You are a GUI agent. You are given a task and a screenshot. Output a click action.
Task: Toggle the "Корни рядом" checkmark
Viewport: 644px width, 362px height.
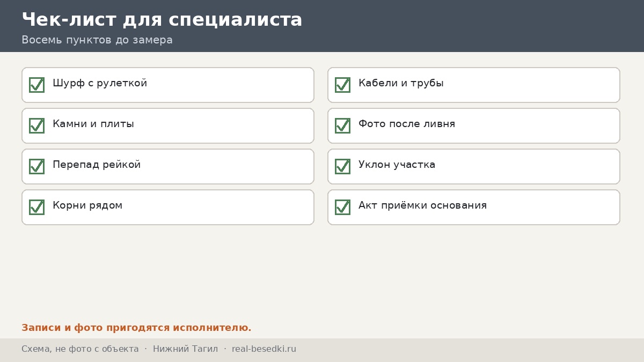click(36, 207)
